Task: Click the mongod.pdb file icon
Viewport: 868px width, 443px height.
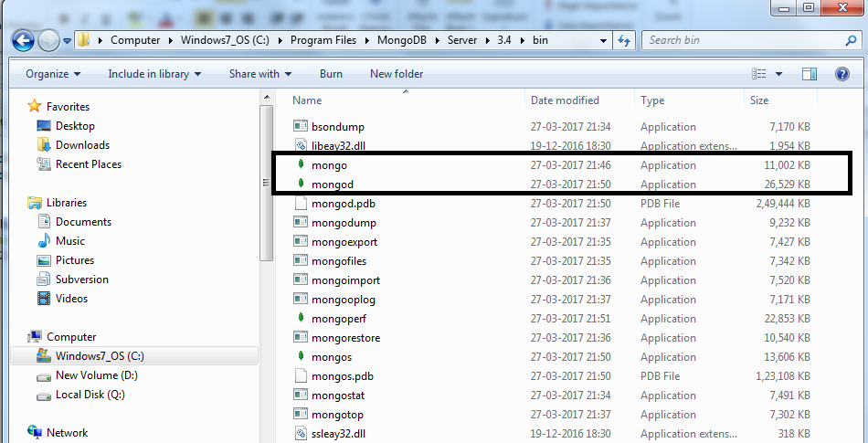Action: pos(300,203)
